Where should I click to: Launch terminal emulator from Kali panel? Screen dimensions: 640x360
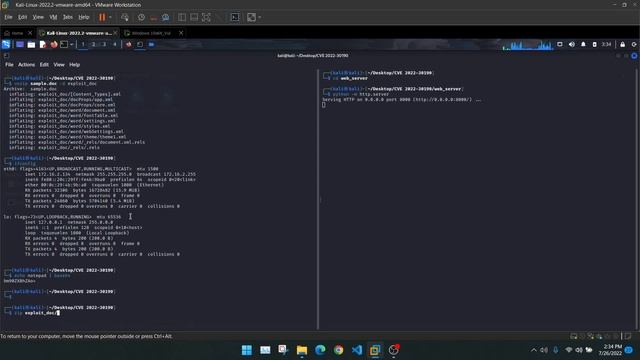(x=64, y=44)
